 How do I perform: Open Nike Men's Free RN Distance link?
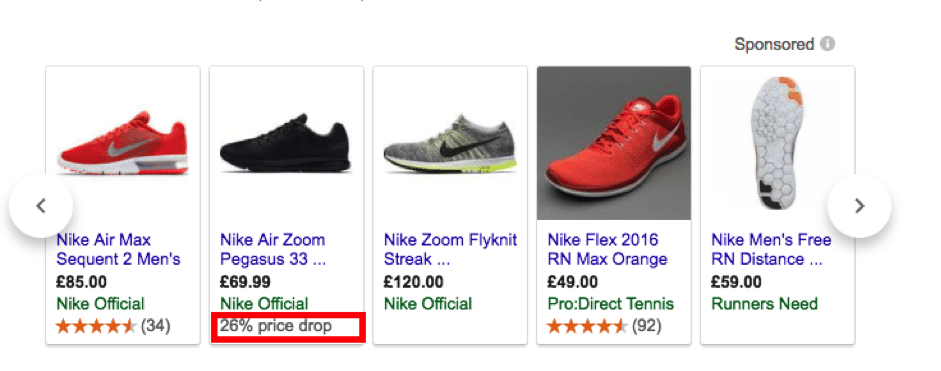pos(771,250)
